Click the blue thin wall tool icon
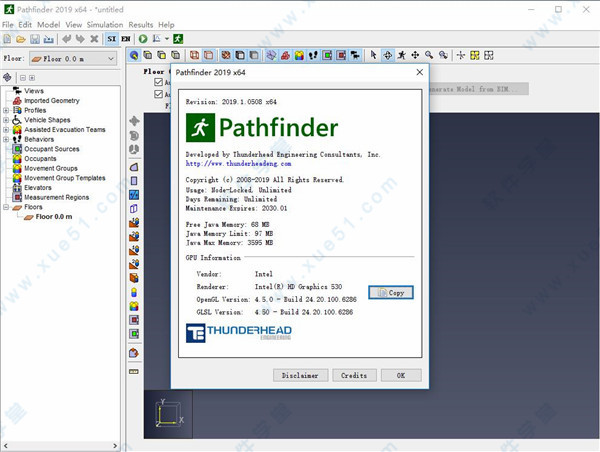This screenshot has width=600, height=452. (134, 194)
